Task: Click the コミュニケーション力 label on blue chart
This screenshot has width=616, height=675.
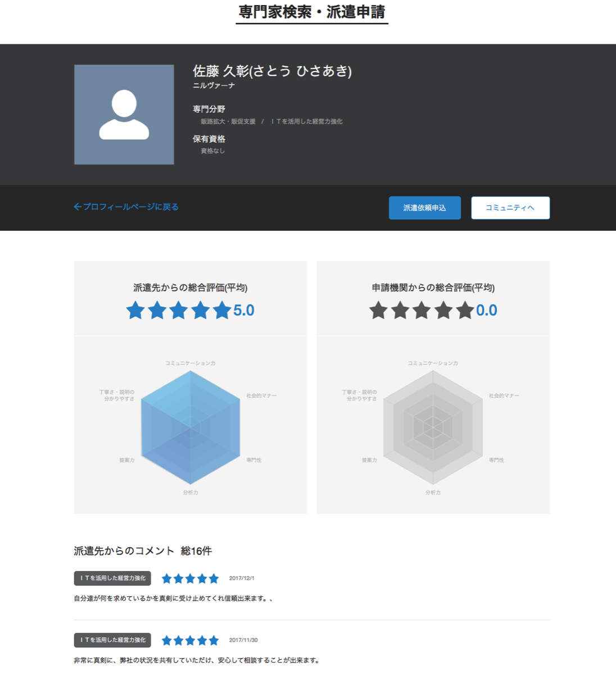Action: click(191, 363)
